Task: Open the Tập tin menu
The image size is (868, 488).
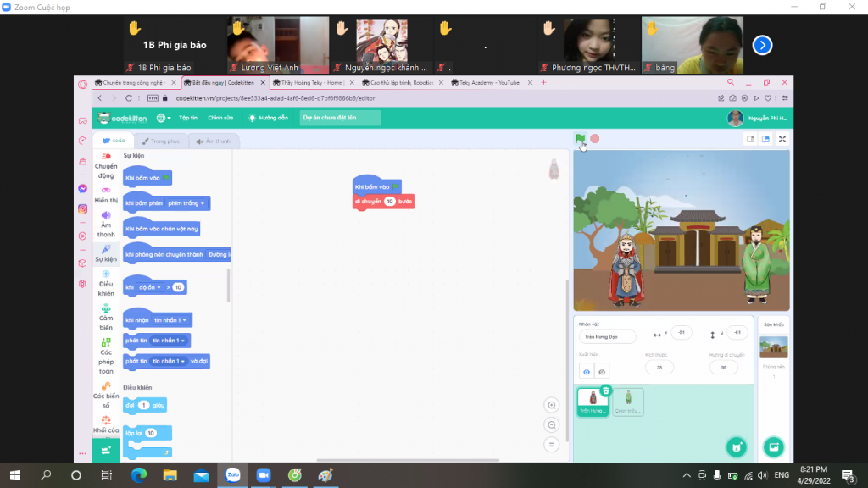Action: click(x=188, y=118)
